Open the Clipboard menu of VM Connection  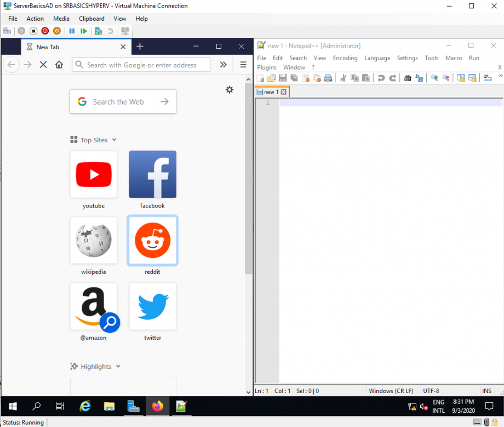91,19
